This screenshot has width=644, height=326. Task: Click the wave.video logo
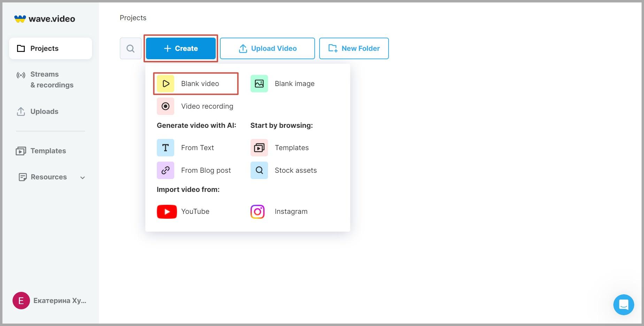[45, 19]
